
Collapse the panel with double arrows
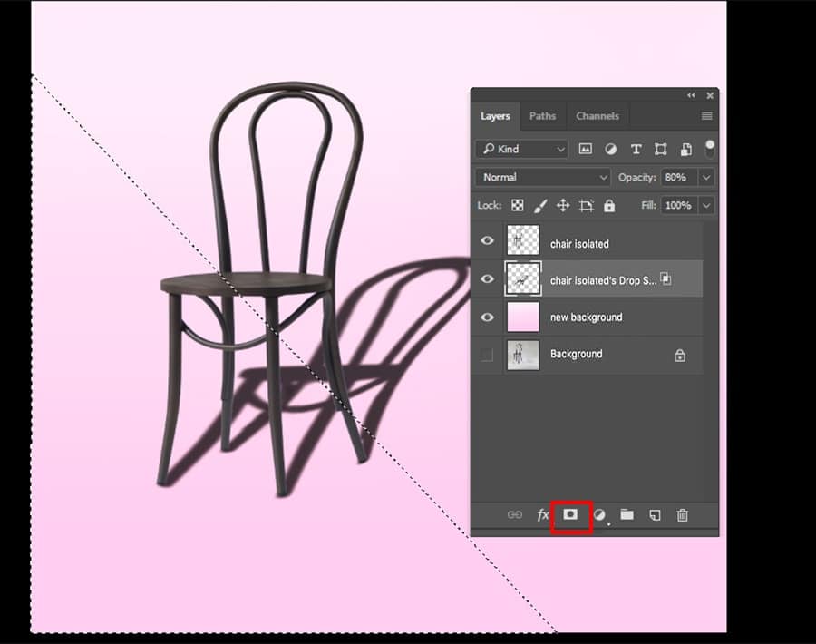pos(691,95)
